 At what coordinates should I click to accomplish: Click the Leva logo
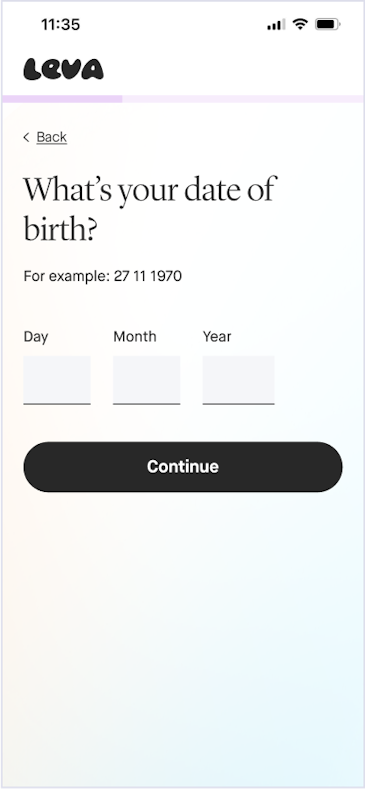coord(63,69)
